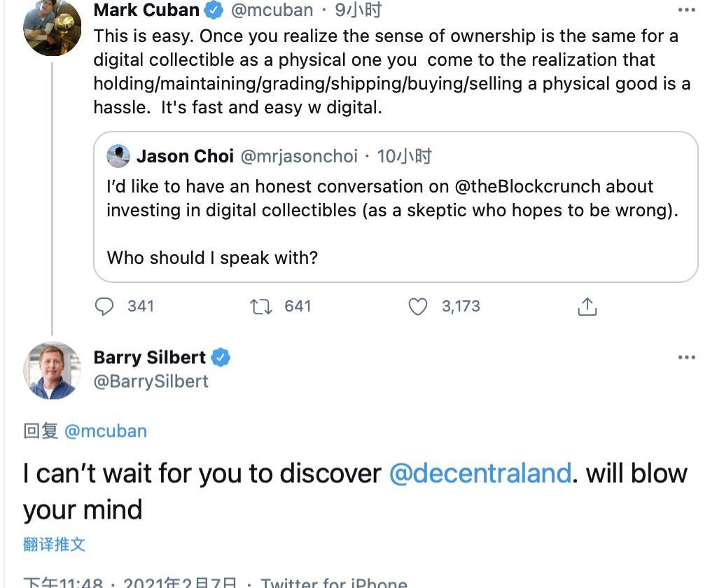Click Mark Cuban's verified badge
Viewport: 710px width, 588px height.
pos(214,10)
